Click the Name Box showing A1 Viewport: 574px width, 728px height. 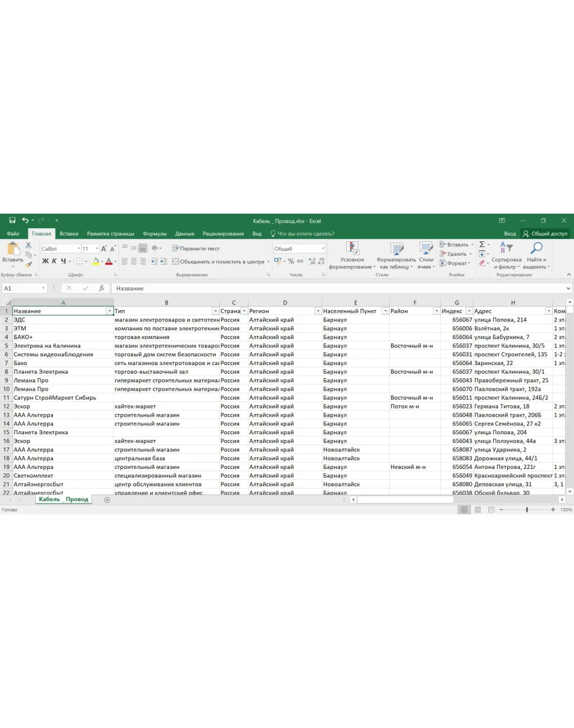click(24, 288)
